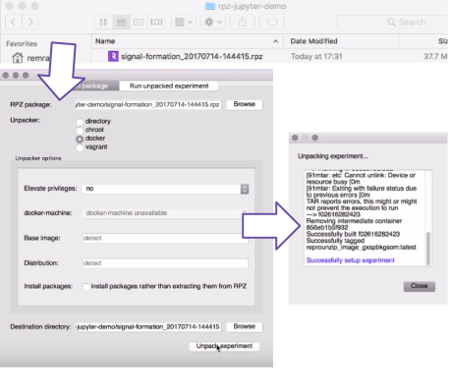Select directory unpacker radio button

click(x=80, y=122)
